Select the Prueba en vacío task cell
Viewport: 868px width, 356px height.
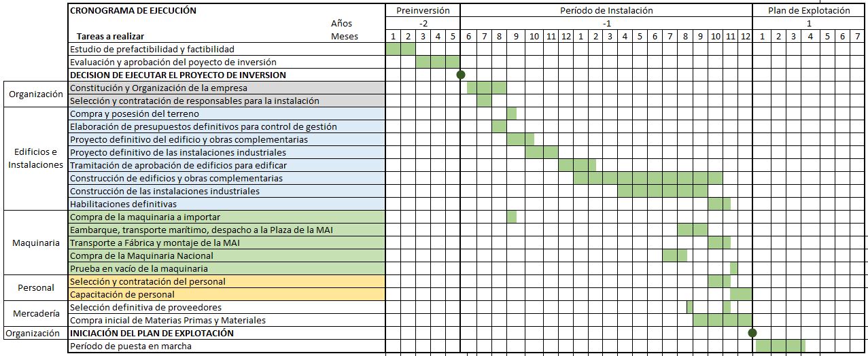(x=227, y=268)
